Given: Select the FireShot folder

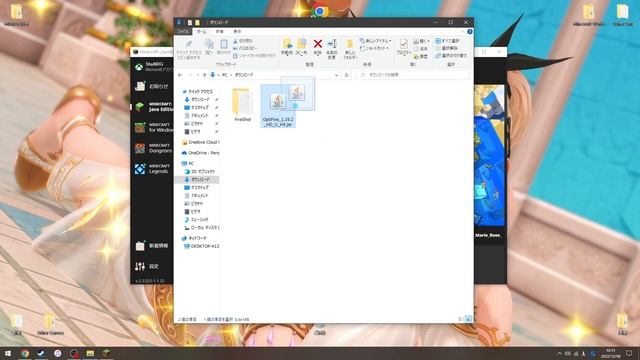Looking at the screenshot, I should coord(242,104).
